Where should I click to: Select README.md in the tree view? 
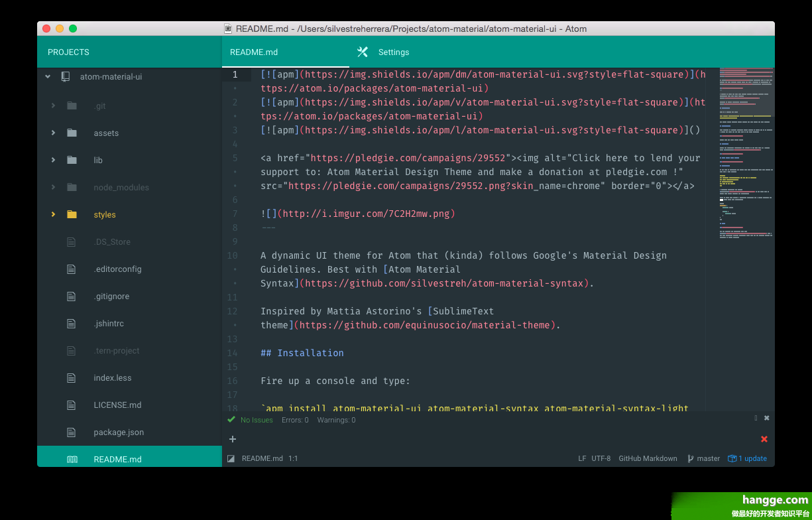pos(129,457)
